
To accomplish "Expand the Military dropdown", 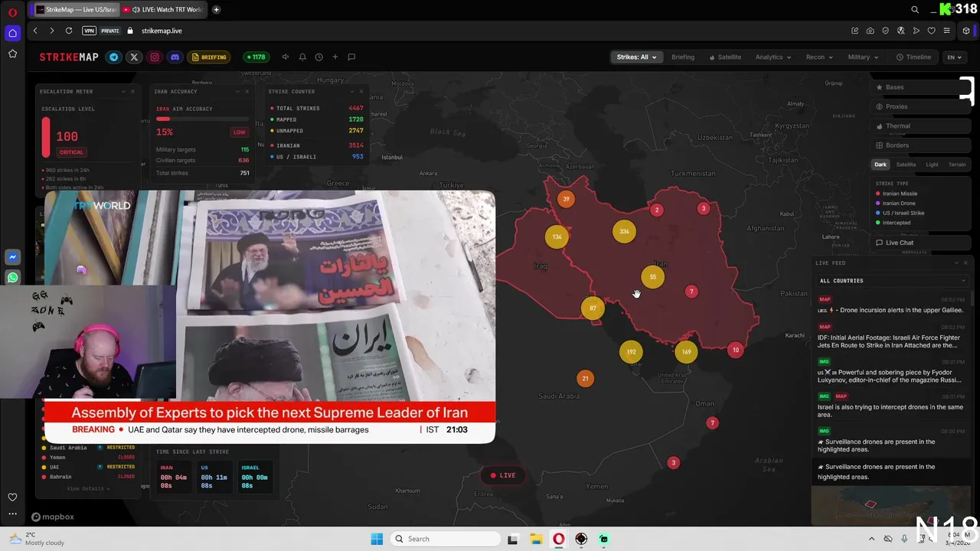I will click(863, 57).
